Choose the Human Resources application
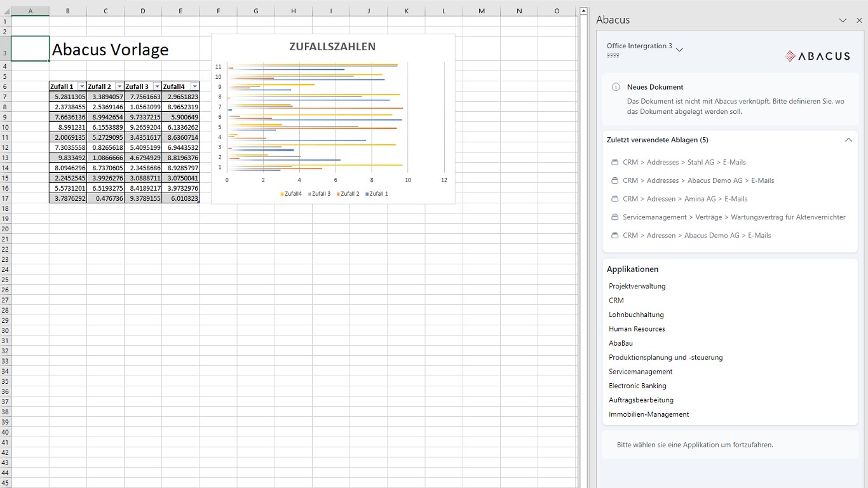 point(637,329)
